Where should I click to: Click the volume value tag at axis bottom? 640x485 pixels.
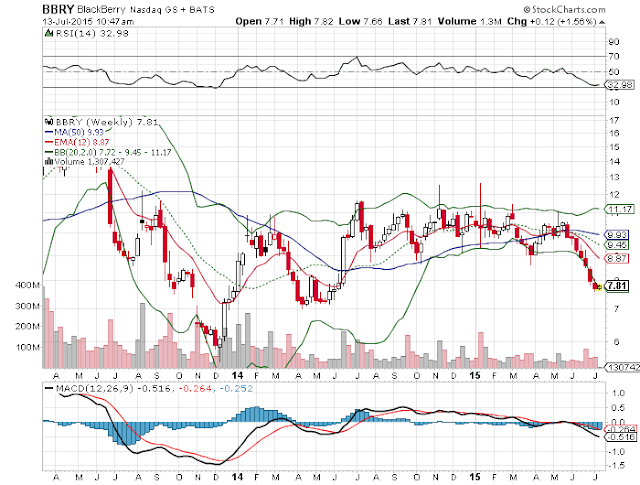(622, 367)
